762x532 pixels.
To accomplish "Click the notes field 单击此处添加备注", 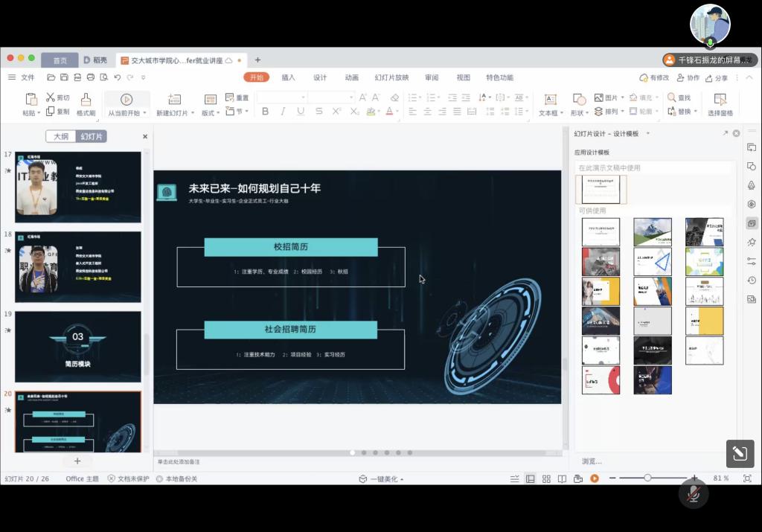I will [179, 461].
